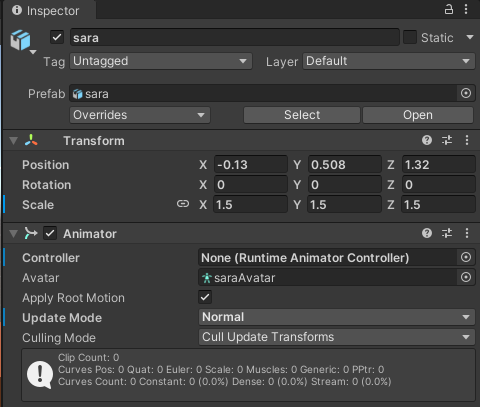Open the Animator help reference icon

point(427,233)
